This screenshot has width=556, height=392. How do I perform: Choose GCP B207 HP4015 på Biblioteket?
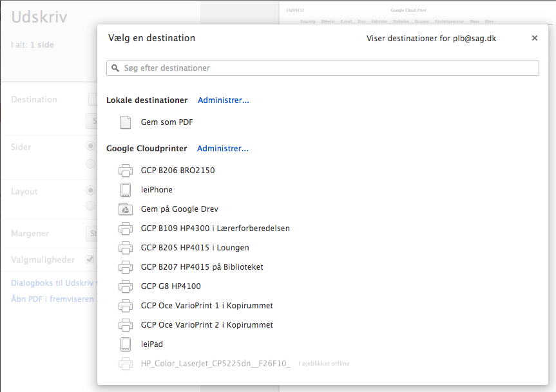point(202,267)
